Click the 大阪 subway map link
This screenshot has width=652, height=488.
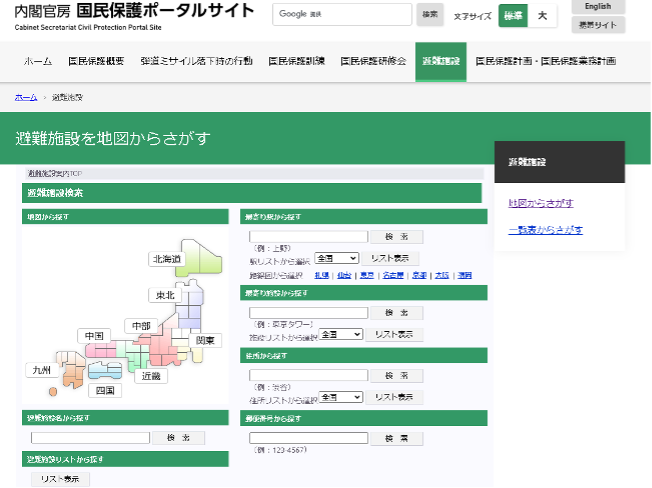coord(442,275)
